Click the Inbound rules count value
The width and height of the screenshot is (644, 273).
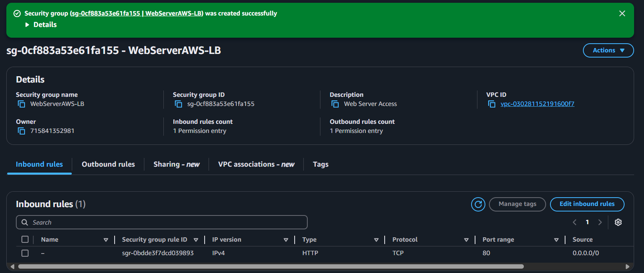[199, 131]
